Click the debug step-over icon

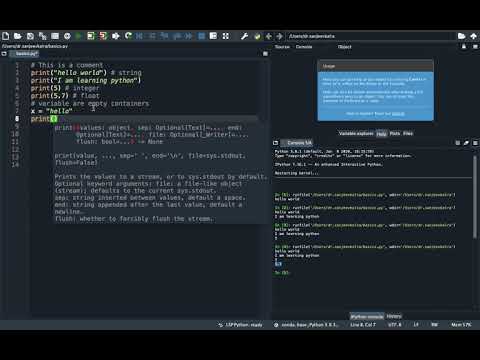(x=152, y=36)
